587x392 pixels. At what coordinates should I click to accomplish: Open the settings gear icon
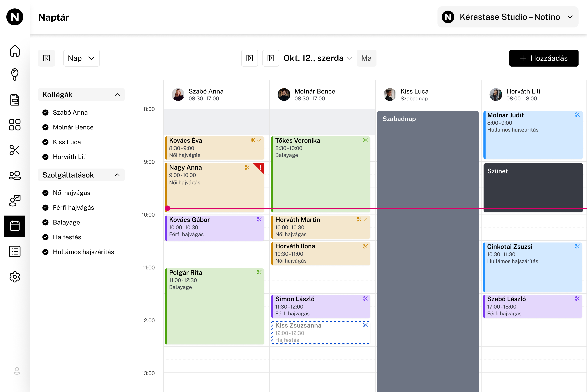tap(15, 277)
